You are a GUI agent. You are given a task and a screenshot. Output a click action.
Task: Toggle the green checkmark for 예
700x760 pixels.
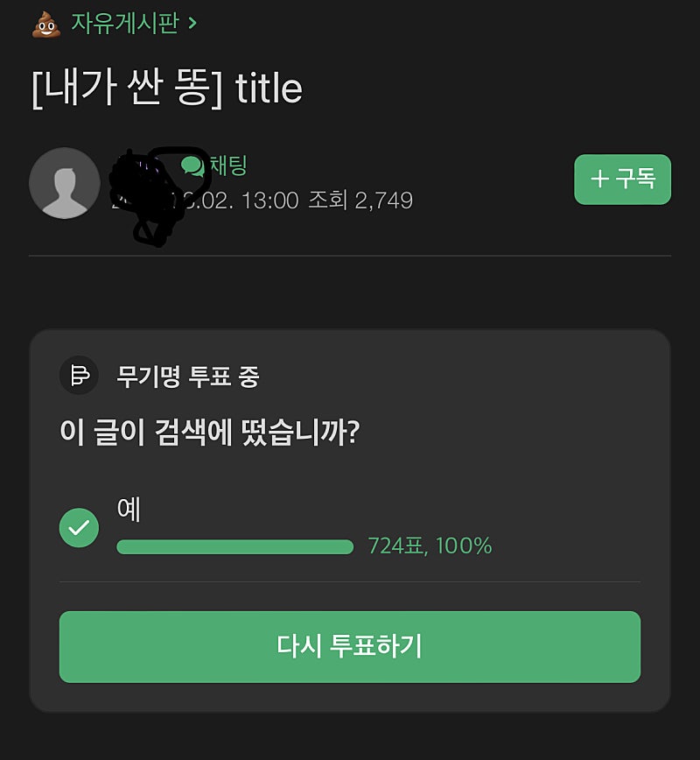79,528
